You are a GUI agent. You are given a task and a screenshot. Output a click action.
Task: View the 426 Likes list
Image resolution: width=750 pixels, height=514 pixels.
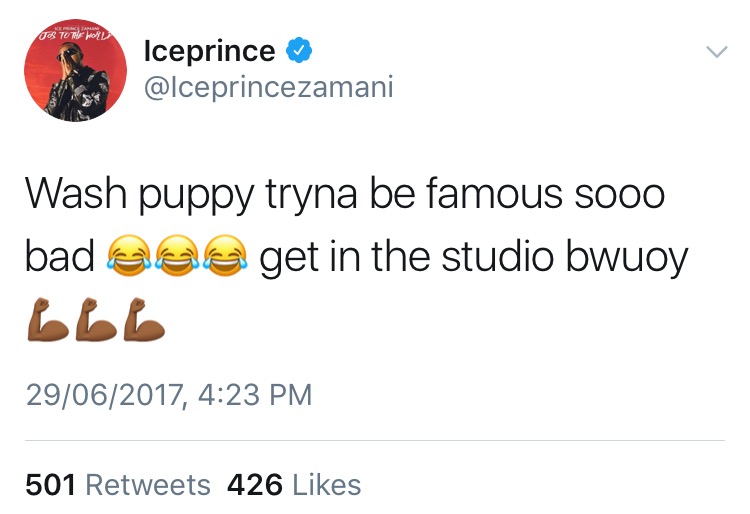tap(294, 485)
